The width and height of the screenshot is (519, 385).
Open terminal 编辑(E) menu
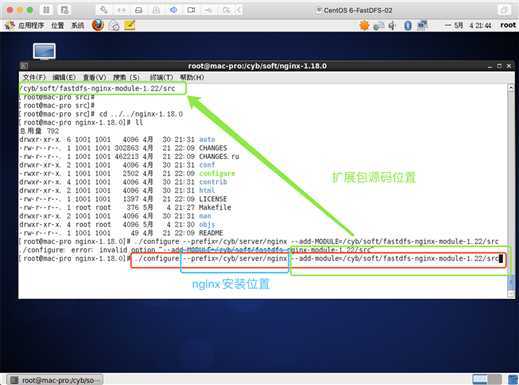[64, 77]
